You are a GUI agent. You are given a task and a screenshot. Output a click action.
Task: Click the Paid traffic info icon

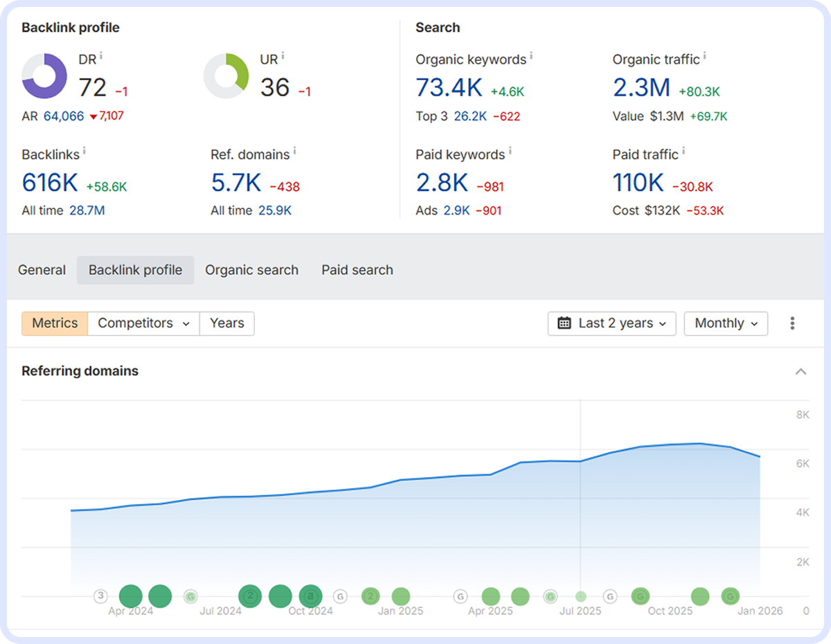point(683,150)
